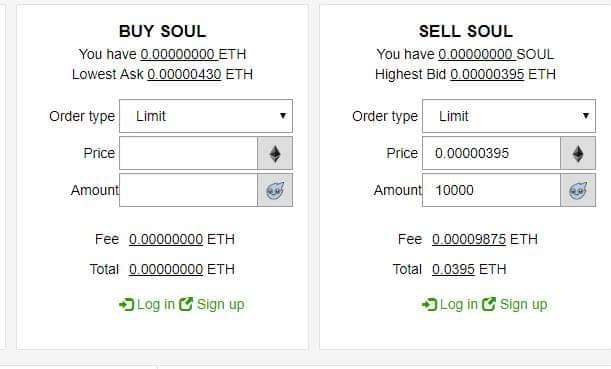Screen dimensions: 611x369
Task: Click your SOUL balance in Sell Soul
Action: click(475, 54)
